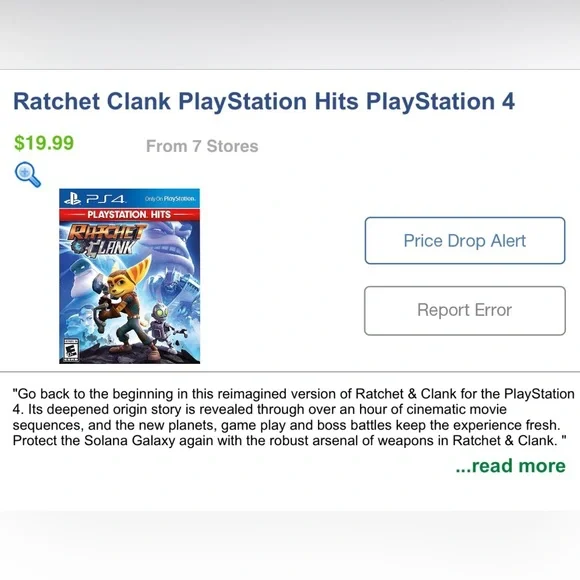
Task: Click Clank robot on the cover
Action: (x=162, y=326)
